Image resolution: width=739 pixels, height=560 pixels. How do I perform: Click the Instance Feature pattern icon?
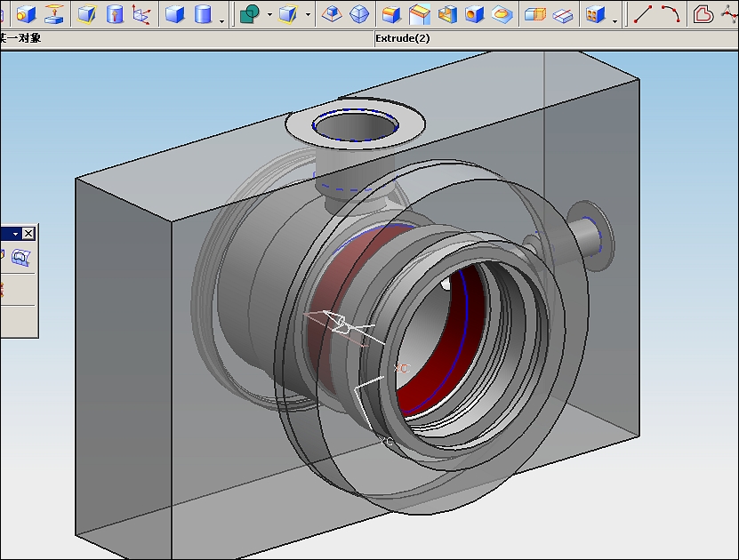click(x=595, y=14)
